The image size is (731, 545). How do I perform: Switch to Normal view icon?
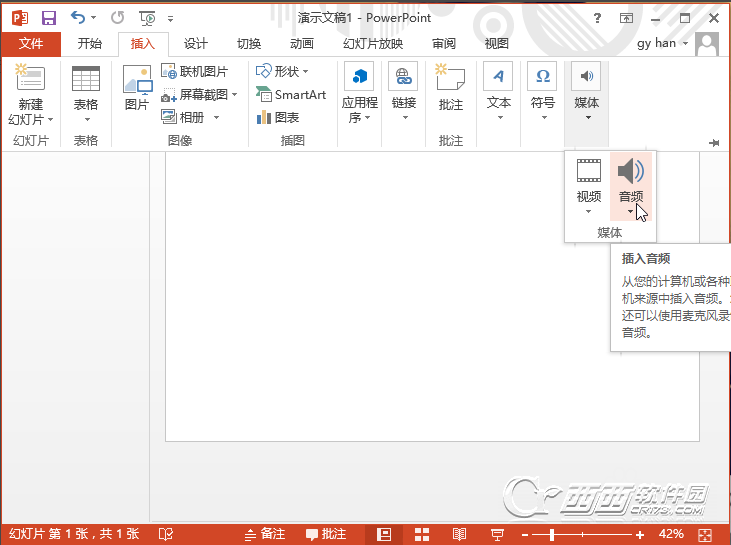pyautogui.click(x=384, y=534)
